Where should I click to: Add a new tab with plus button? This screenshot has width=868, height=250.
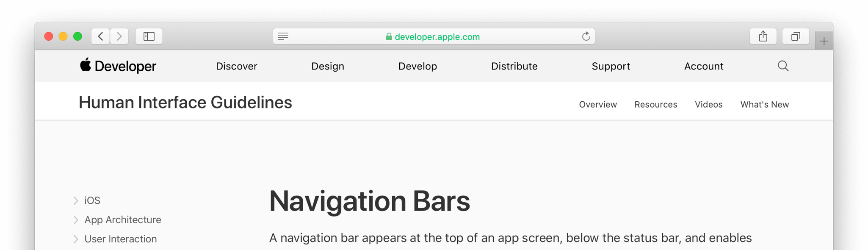click(824, 41)
